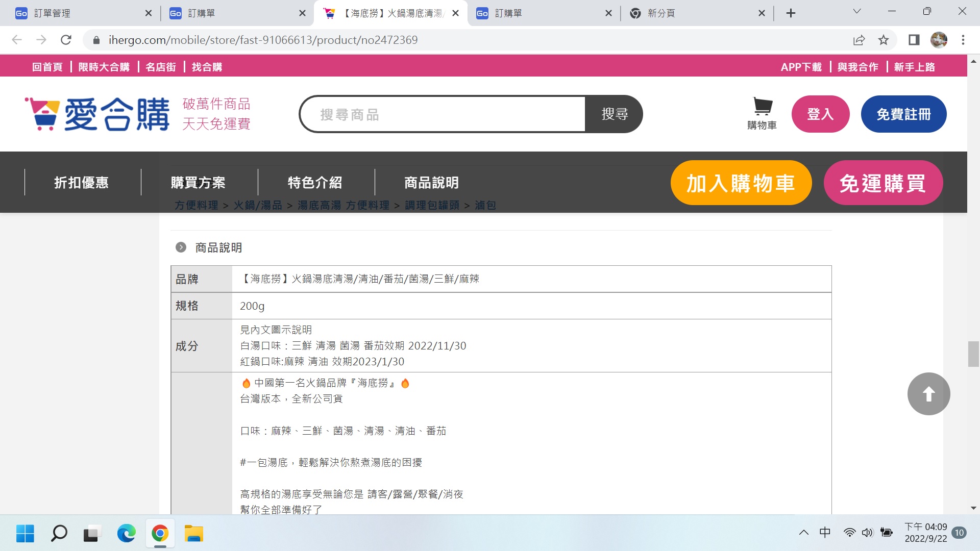Open a new browser tab
Image resolution: width=980 pixels, height=551 pixels.
[791, 13]
